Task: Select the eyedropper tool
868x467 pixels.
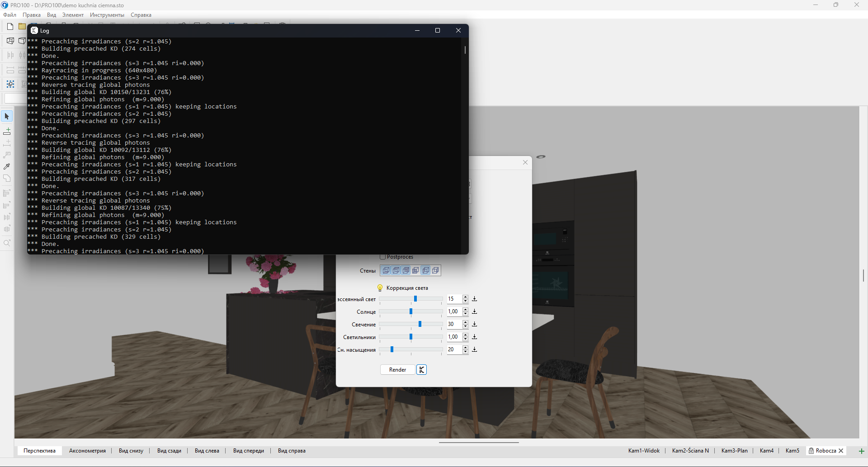Action: 7,167
